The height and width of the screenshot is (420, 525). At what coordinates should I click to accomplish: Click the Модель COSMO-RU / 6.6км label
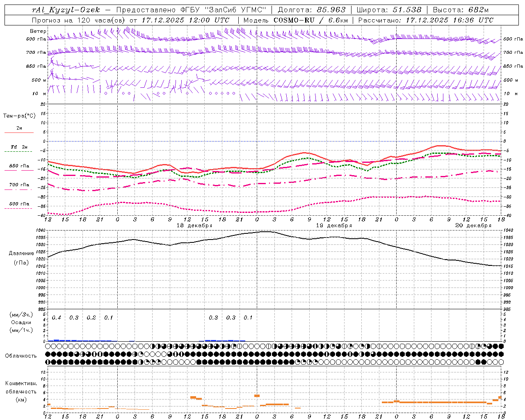point(296,20)
